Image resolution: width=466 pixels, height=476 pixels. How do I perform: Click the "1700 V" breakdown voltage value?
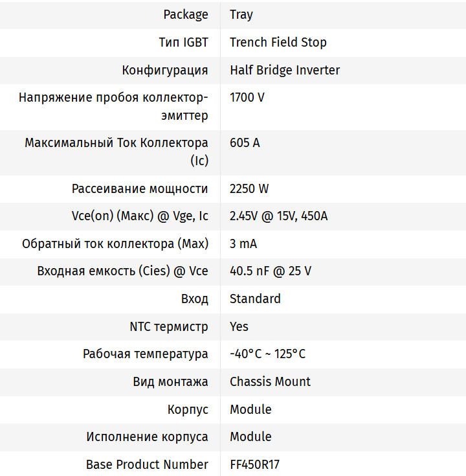tap(247, 98)
